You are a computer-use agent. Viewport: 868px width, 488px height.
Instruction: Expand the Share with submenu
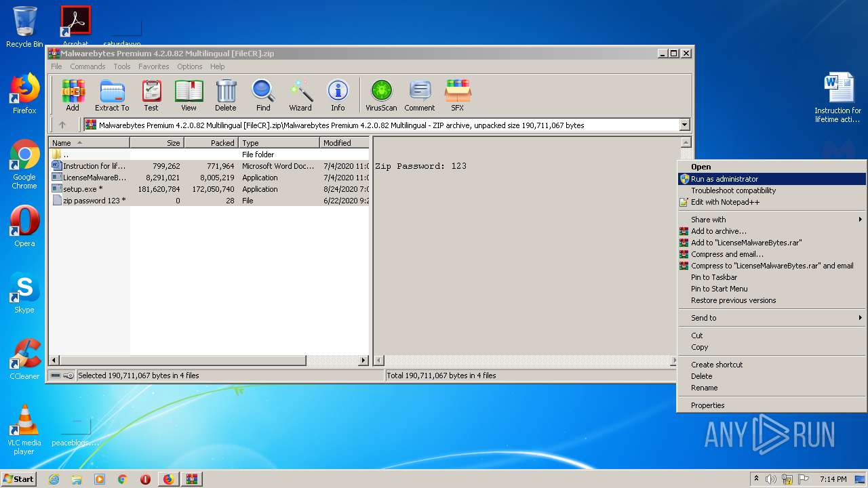(x=772, y=220)
